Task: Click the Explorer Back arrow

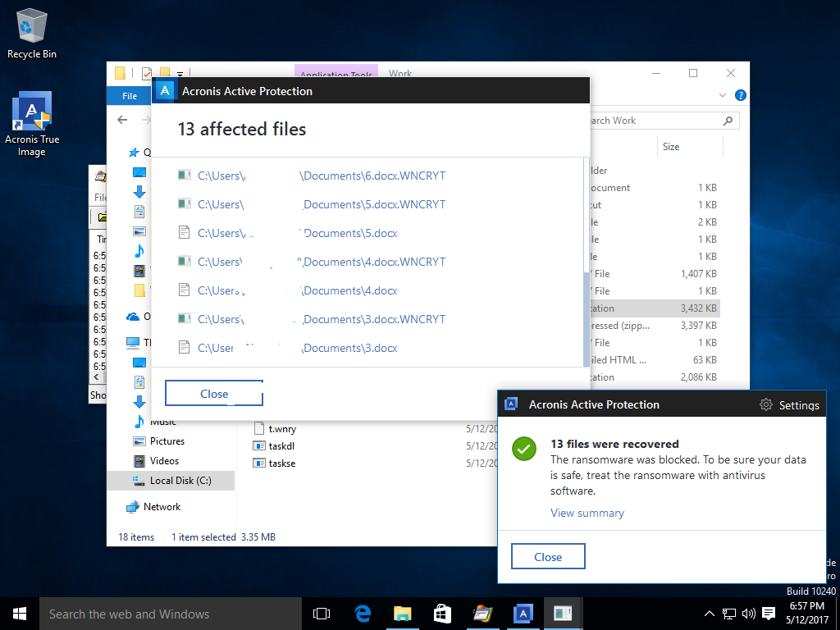Action: point(123,120)
